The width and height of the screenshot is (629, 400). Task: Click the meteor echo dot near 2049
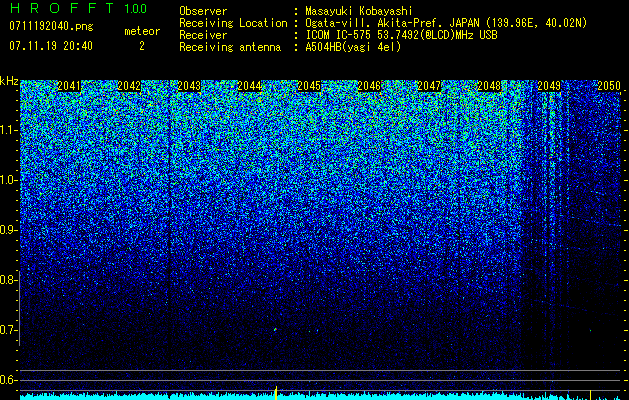click(x=590, y=331)
